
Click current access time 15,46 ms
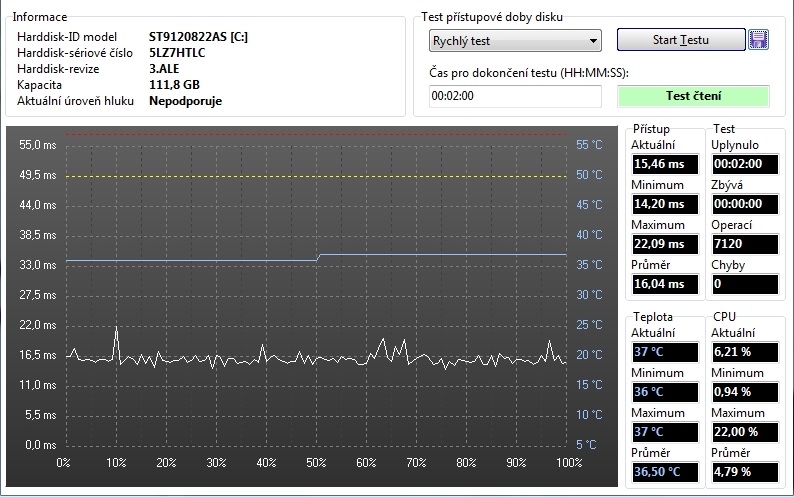pyautogui.click(x=665, y=164)
